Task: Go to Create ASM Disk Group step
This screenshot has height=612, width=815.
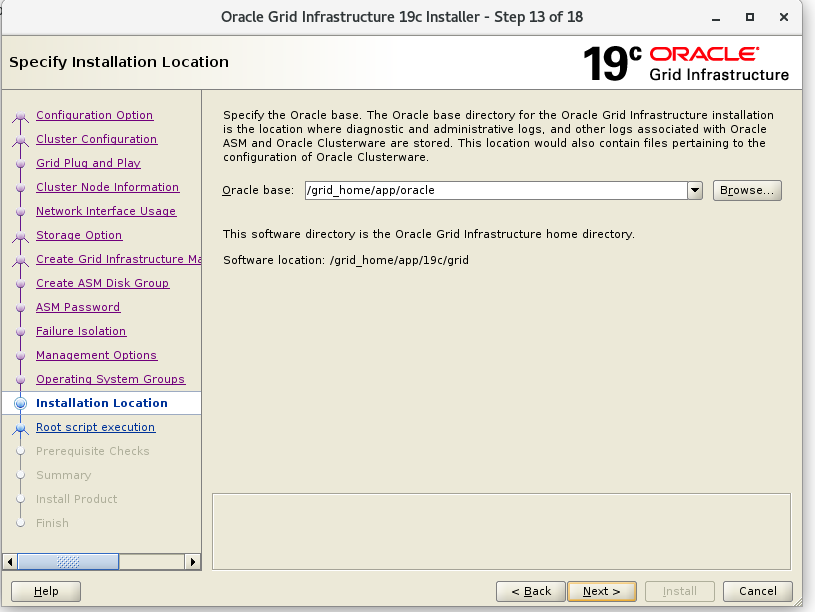Action: pyautogui.click(x=102, y=283)
